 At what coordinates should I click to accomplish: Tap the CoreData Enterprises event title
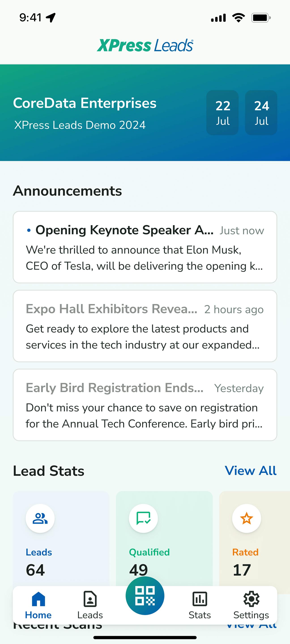pos(85,103)
